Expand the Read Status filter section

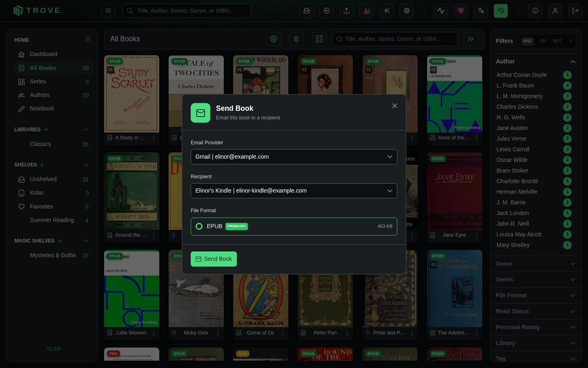tap(536, 311)
